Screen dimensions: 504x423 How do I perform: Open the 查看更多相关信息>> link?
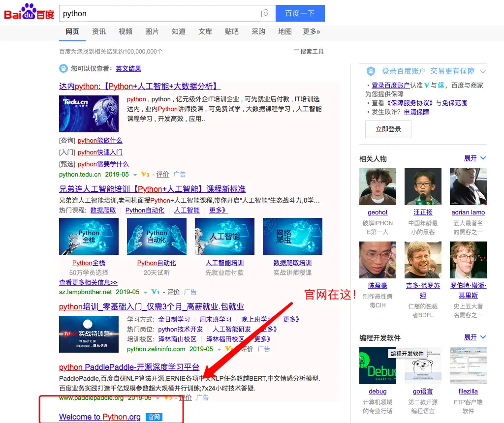tap(89, 283)
